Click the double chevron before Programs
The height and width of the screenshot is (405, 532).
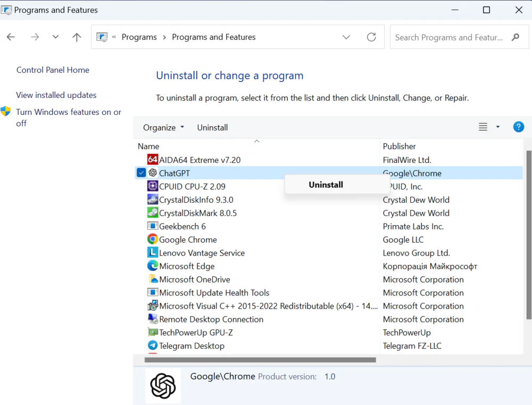[114, 37]
